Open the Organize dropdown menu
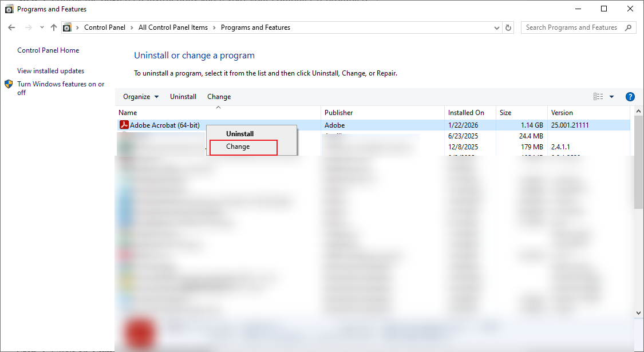The width and height of the screenshot is (644, 352). (140, 96)
